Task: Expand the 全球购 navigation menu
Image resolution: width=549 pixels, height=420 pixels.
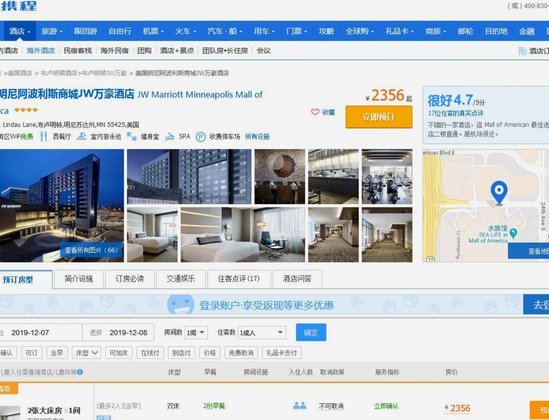Action: (x=359, y=31)
